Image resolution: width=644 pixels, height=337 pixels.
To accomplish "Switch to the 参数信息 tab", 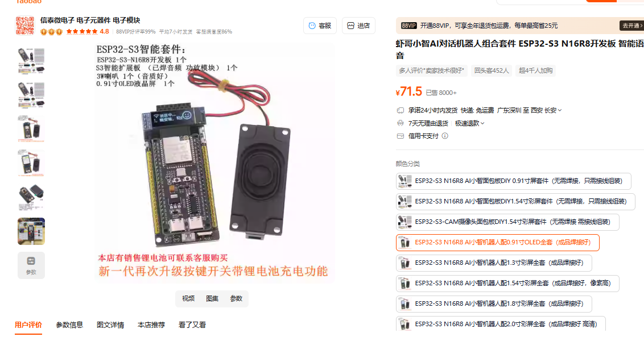I will pyautogui.click(x=69, y=324).
